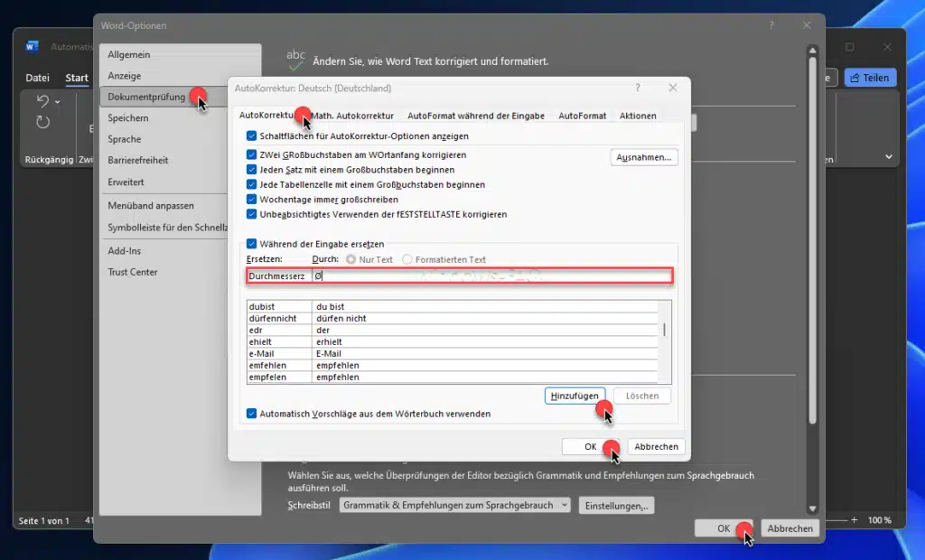
Task: Select the Formatierten Text radio button
Action: click(x=407, y=259)
